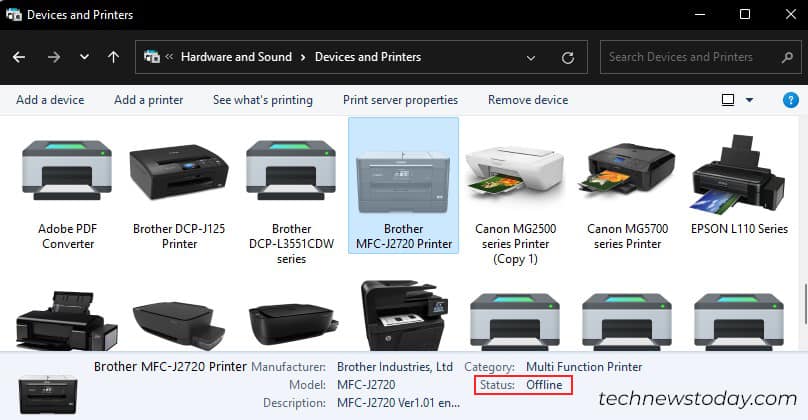The height and width of the screenshot is (420, 808).
Task: Open the view options dropdown arrow
Action: (749, 100)
